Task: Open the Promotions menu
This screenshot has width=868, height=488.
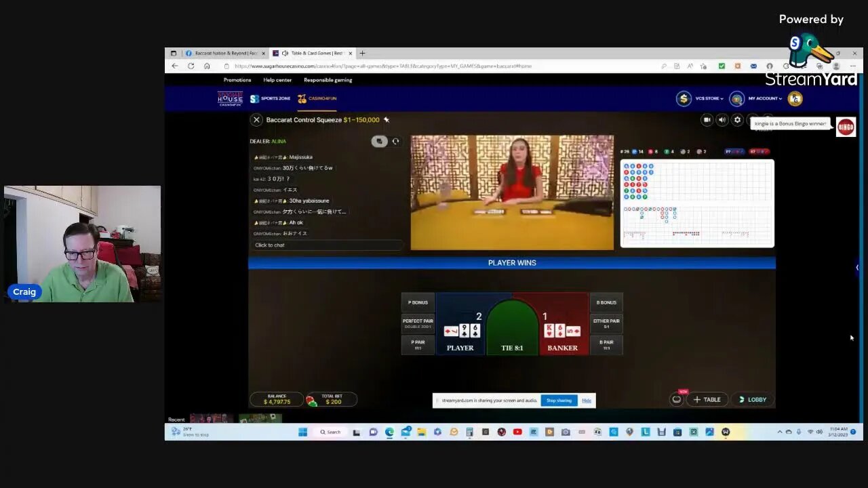Action: click(237, 80)
